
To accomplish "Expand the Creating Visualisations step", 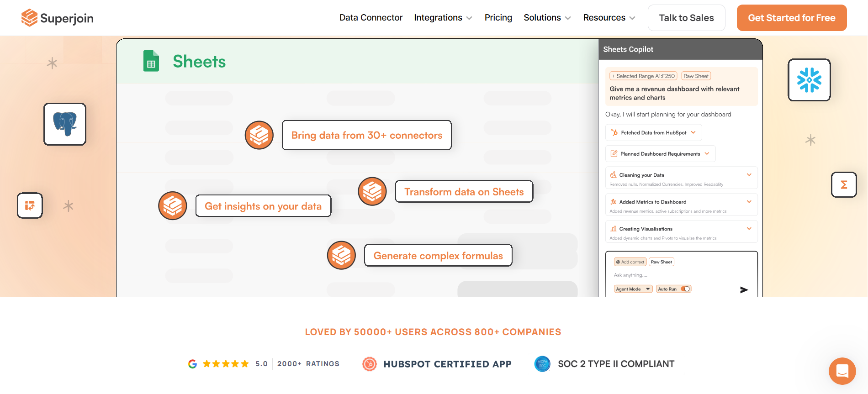I will coord(749,229).
